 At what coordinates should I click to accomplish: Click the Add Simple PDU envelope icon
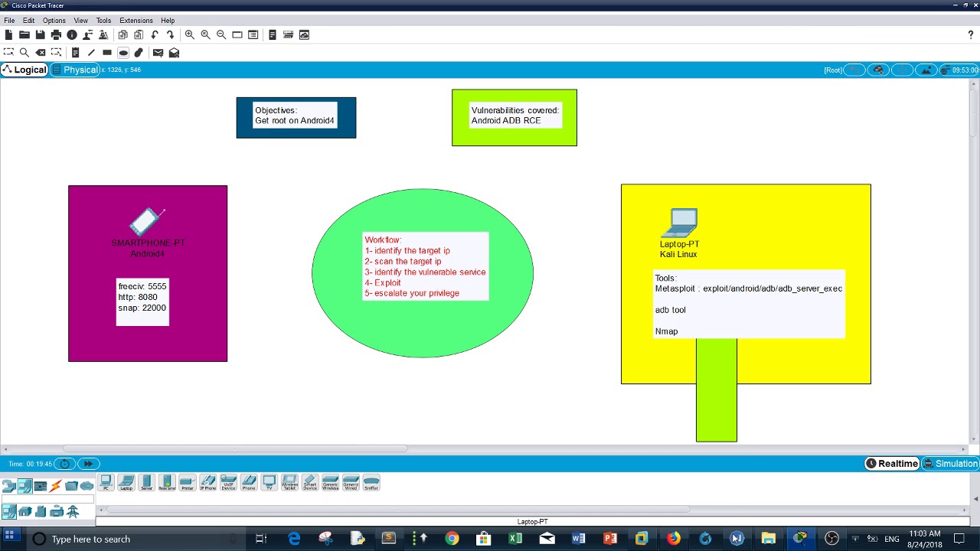pyautogui.click(x=158, y=52)
